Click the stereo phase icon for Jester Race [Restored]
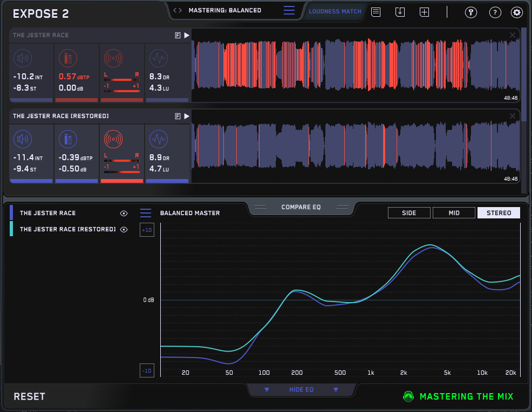The width and height of the screenshot is (532, 412). pyautogui.click(x=113, y=139)
